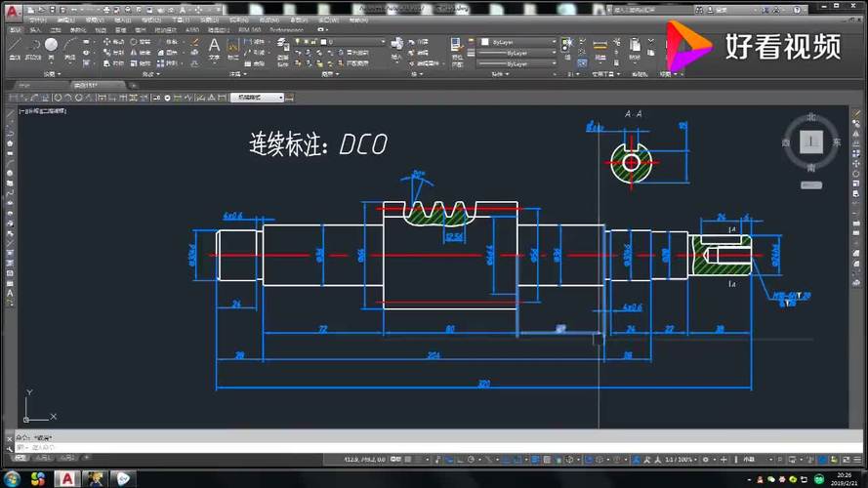Click the new drawing tab plus button
Image resolution: width=868 pixels, height=488 pixels.
click(x=133, y=85)
